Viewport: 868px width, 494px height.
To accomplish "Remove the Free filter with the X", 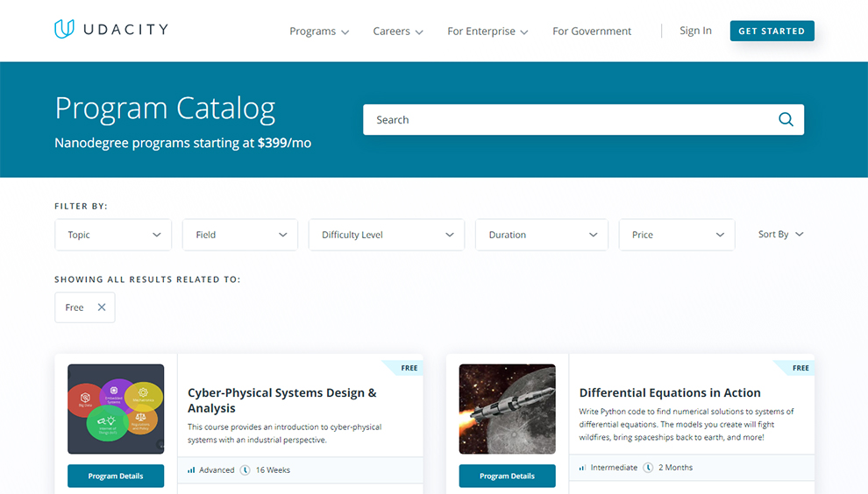I will click(x=102, y=307).
